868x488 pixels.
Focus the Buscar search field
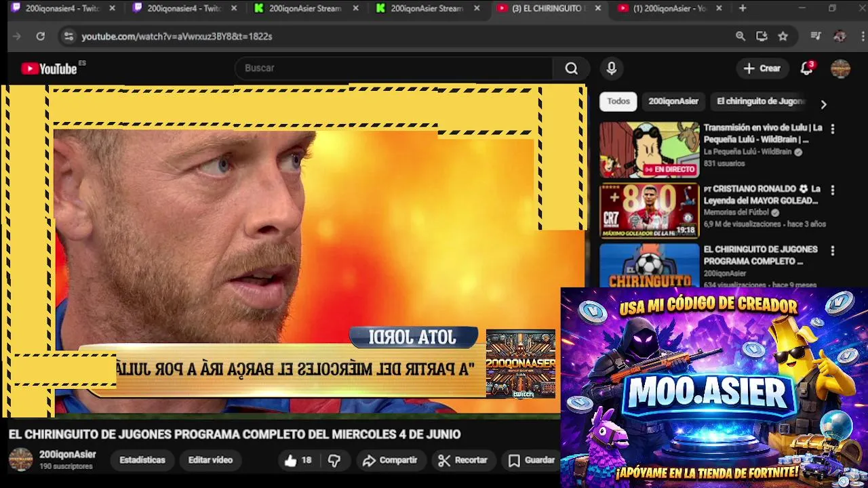394,68
